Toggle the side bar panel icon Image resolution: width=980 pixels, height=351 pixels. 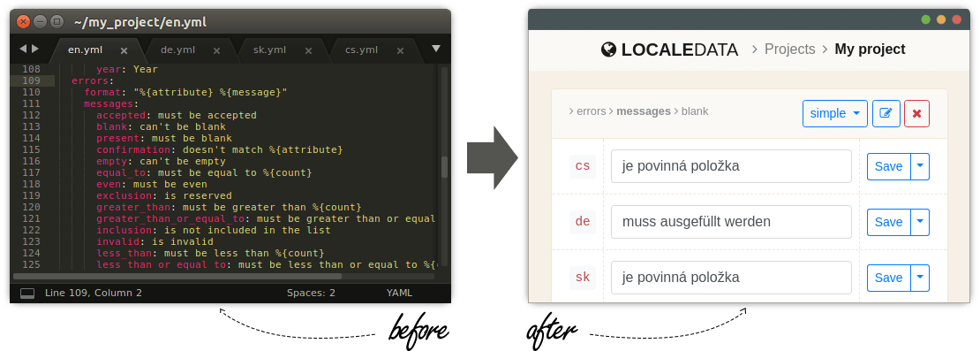click(x=26, y=293)
